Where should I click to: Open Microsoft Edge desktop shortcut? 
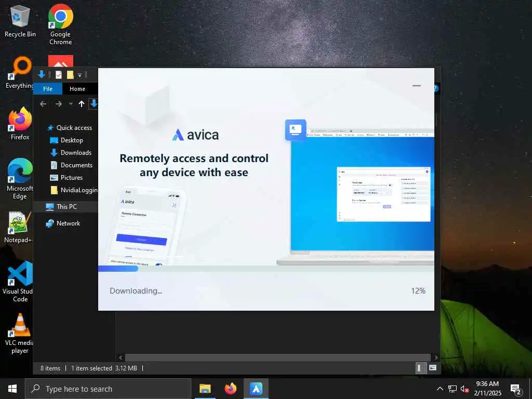(20, 179)
